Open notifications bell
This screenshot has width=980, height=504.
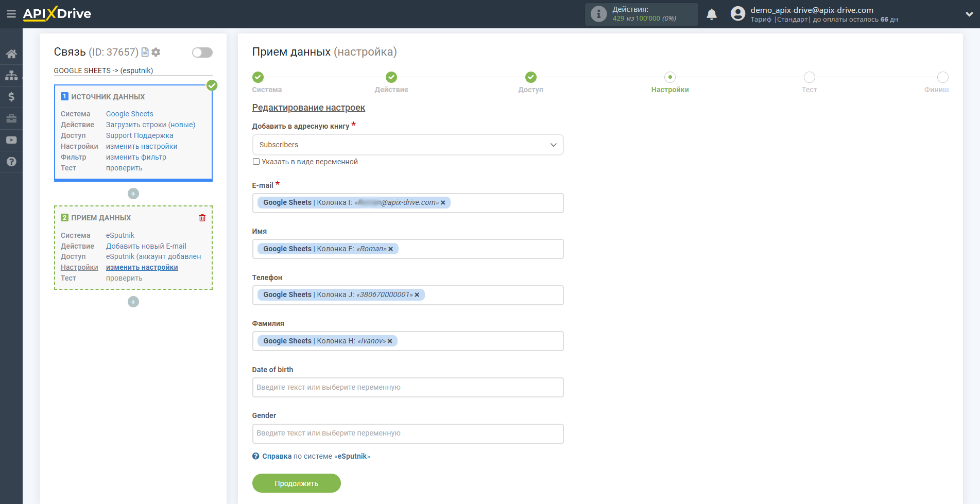tap(712, 14)
